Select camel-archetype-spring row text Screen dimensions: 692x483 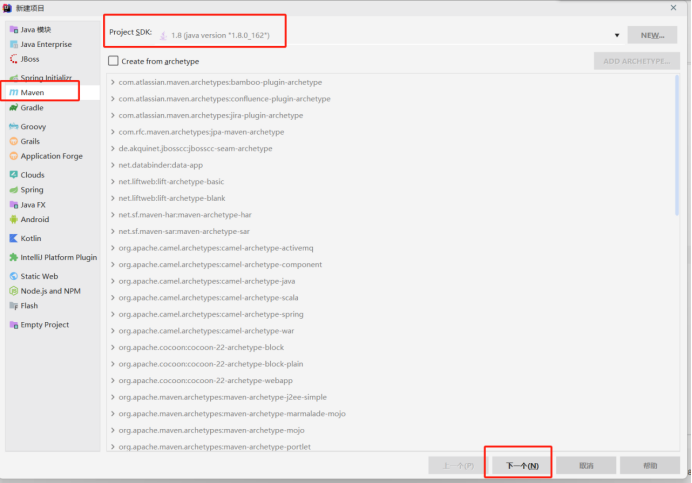click(211, 314)
